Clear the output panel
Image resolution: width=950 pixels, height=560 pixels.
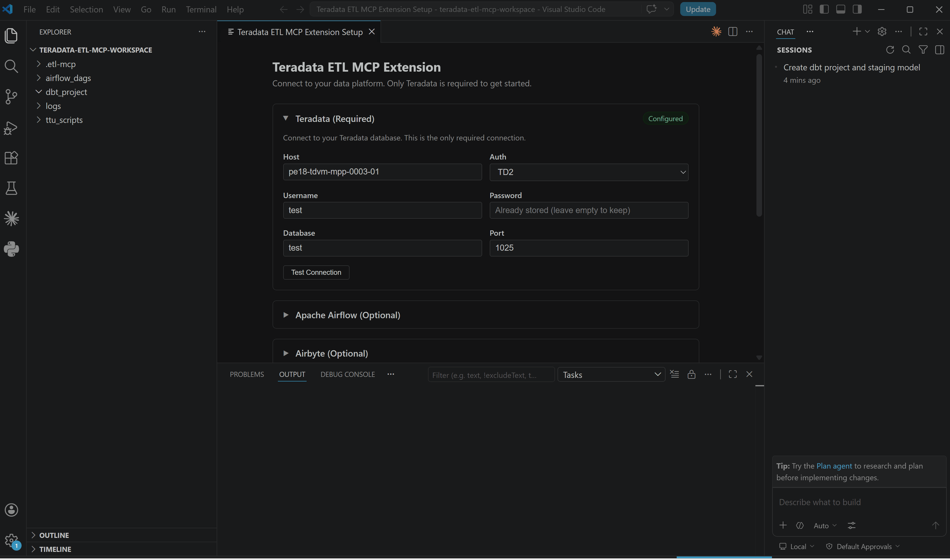(x=674, y=374)
